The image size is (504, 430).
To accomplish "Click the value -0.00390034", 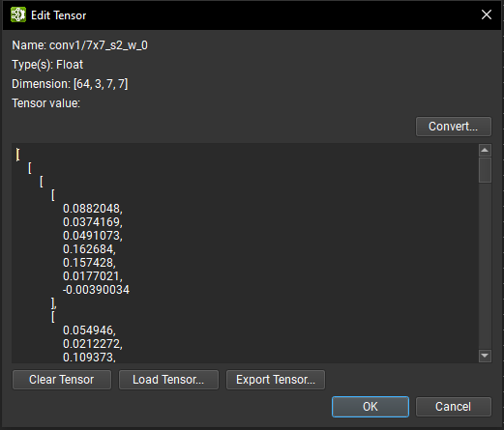I will coord(96,290).
